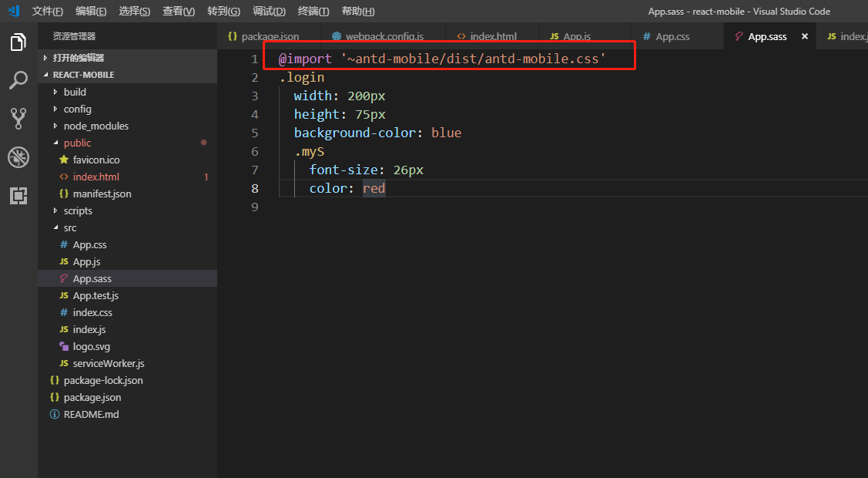Select the Debug icon in the activity bar
The image size is (868, 478).
pyautogui.click(x=18, y=157)
